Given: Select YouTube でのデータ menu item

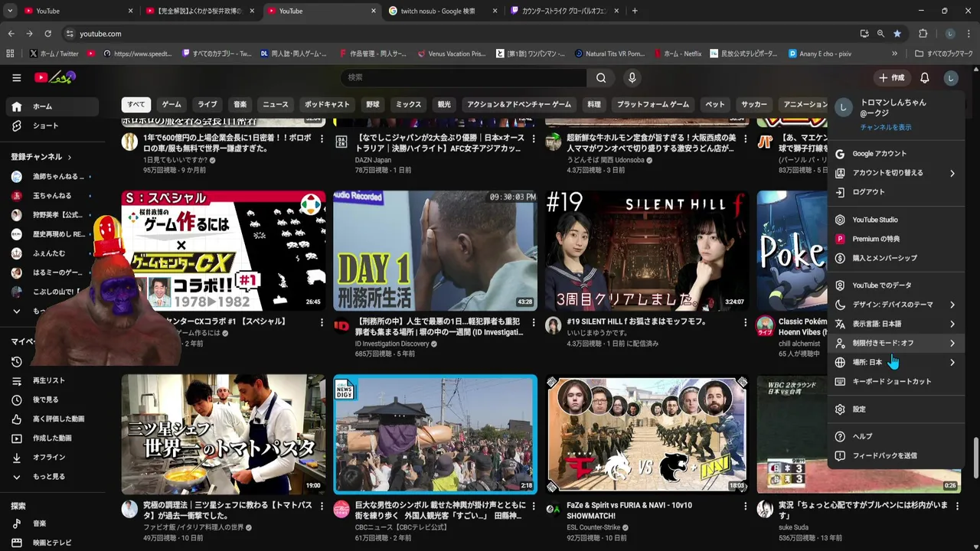Looking at the screenshot, I should [x=896, y=285].
